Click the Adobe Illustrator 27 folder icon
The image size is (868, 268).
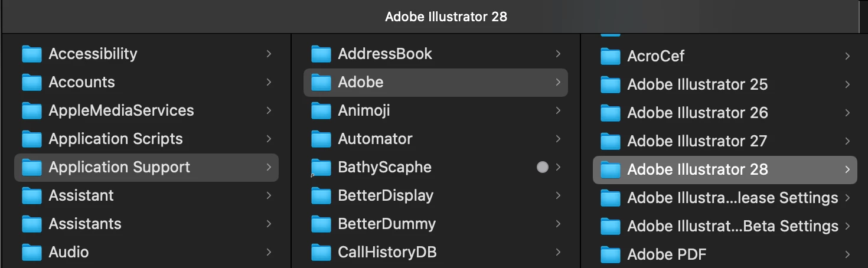click(611, 142)
